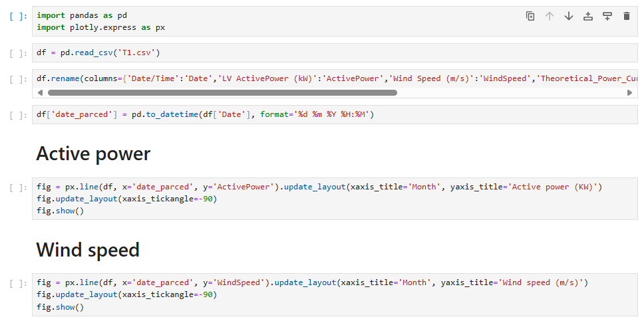
Task: Insert a cell above with the toolbar icon
Action: coord(587,16)
